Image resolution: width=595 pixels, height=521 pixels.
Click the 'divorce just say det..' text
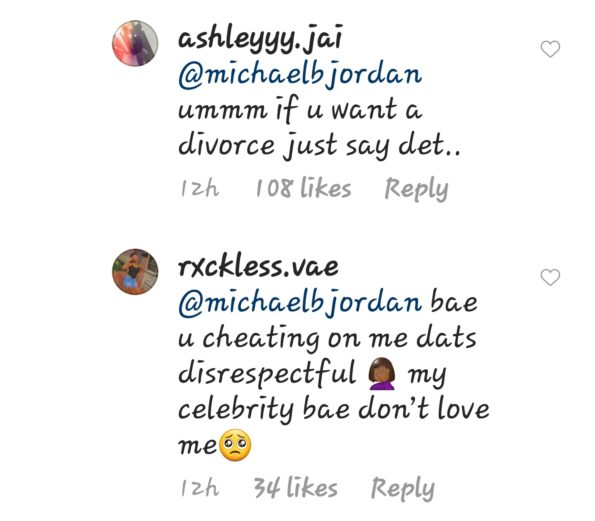click(x=319, y=146)
